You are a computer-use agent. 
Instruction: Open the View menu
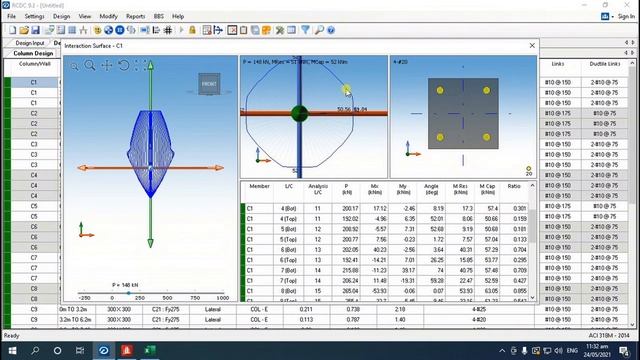[x=85, y=16]
